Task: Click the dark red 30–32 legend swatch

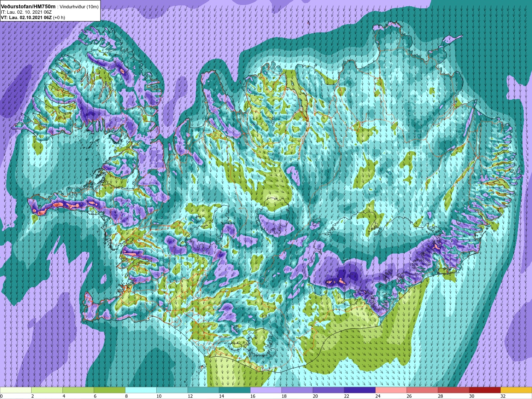Action: click(485, 390)
